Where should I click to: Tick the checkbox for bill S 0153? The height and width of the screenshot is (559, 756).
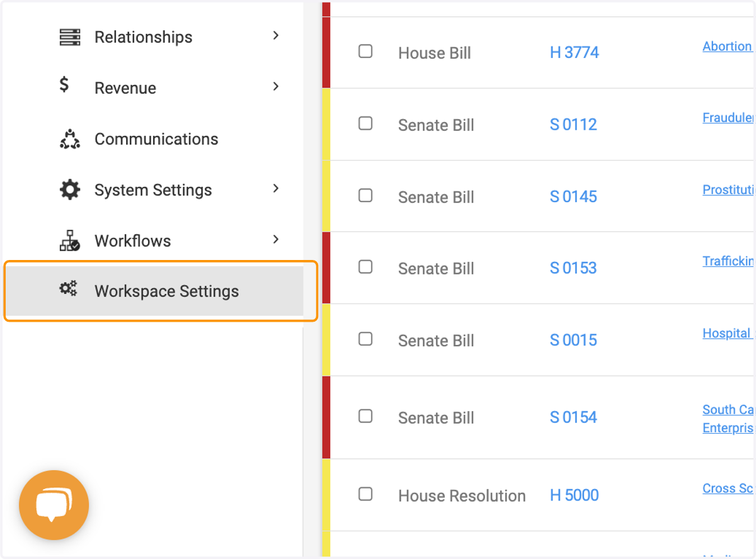pos(365,267)
